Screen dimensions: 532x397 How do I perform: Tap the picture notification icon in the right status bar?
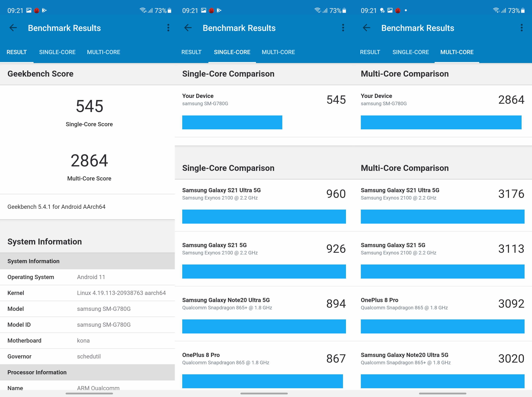390,10
